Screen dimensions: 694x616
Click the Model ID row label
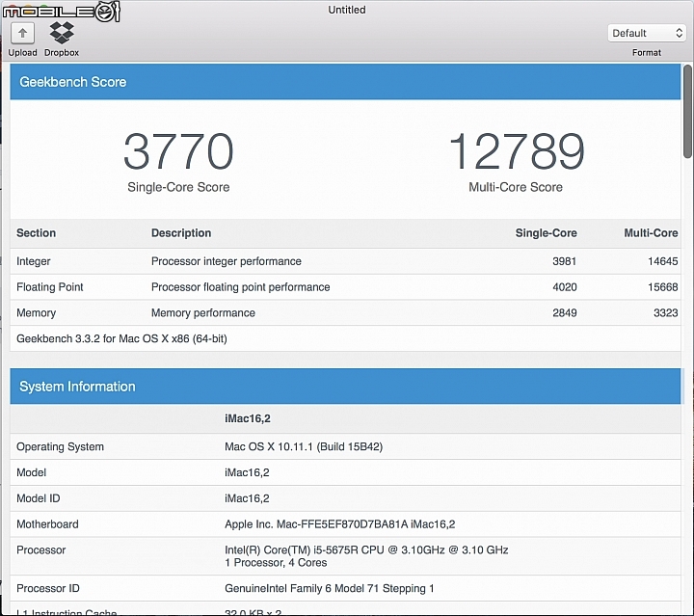(x=38, y=498)
